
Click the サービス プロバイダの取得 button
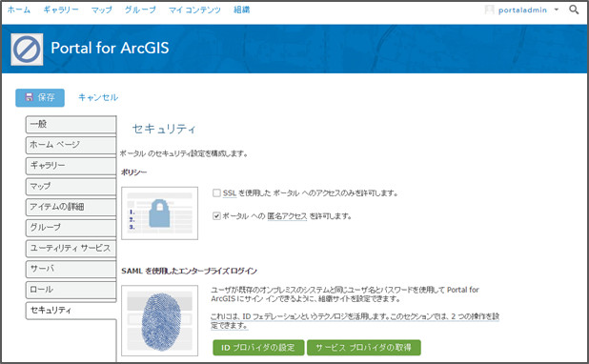pos(364,348)
